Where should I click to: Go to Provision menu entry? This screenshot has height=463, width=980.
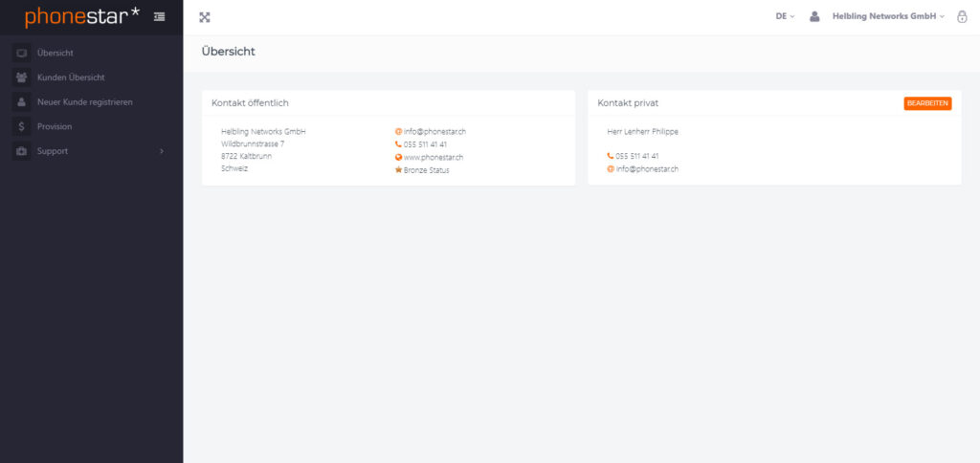pos(55,126)
